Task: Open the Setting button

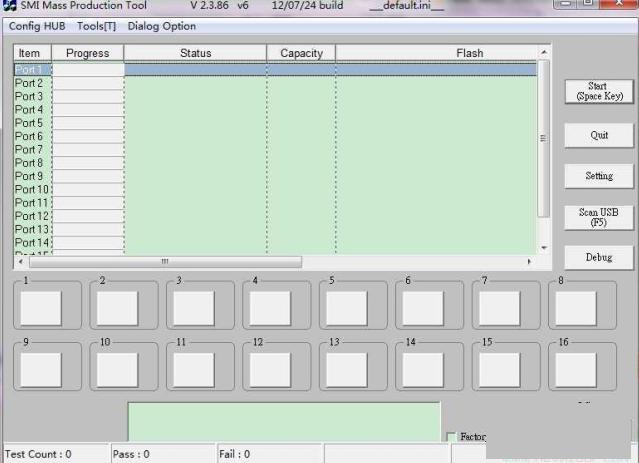Action: tap(599, 176)
